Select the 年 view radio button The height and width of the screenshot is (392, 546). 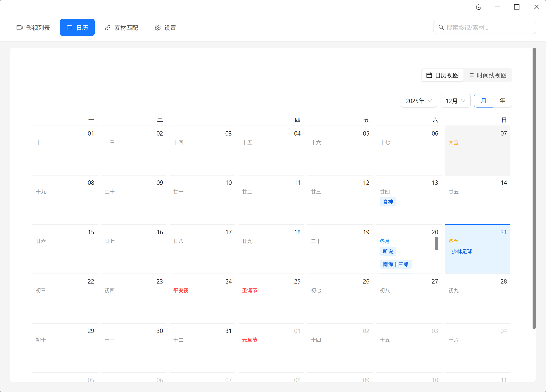502,101
